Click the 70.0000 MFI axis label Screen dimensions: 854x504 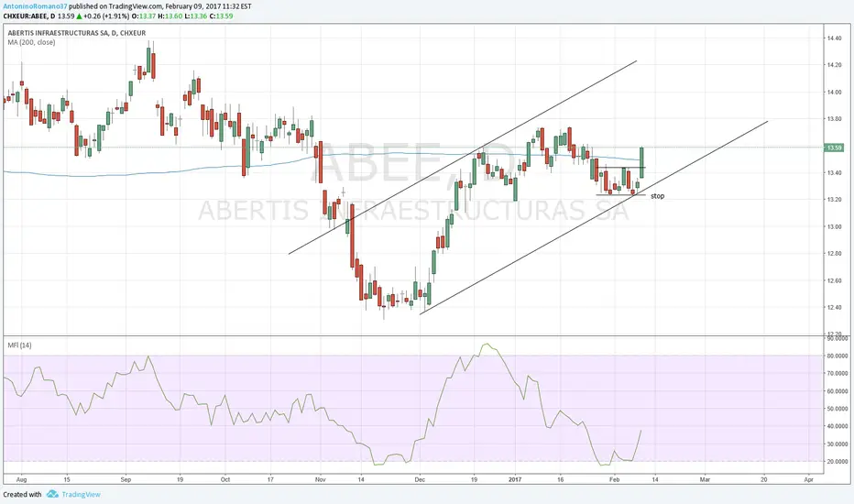click(838, 374)
